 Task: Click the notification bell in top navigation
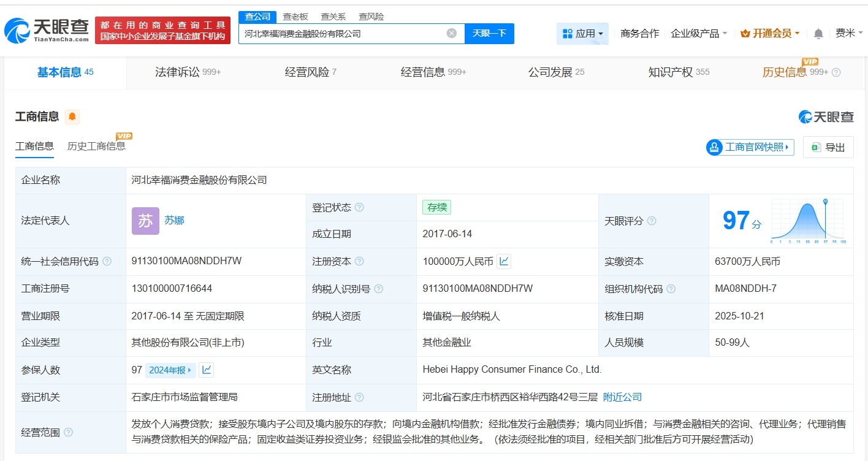click(x=818, y=33)
